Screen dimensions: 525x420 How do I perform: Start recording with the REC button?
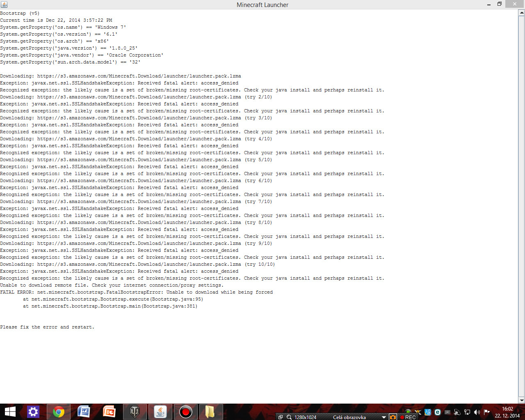(x=408, y=417)
